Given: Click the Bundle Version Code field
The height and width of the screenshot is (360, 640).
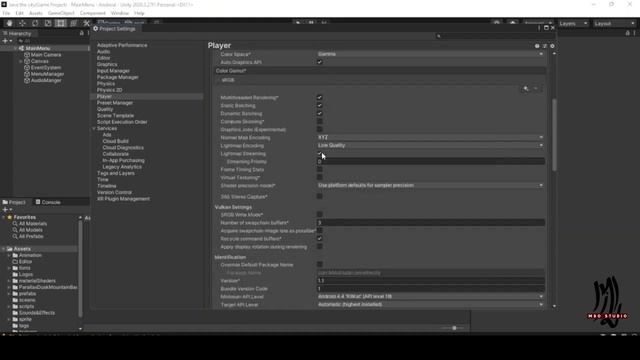Looking at the screenshot, I should coord(431,289).
